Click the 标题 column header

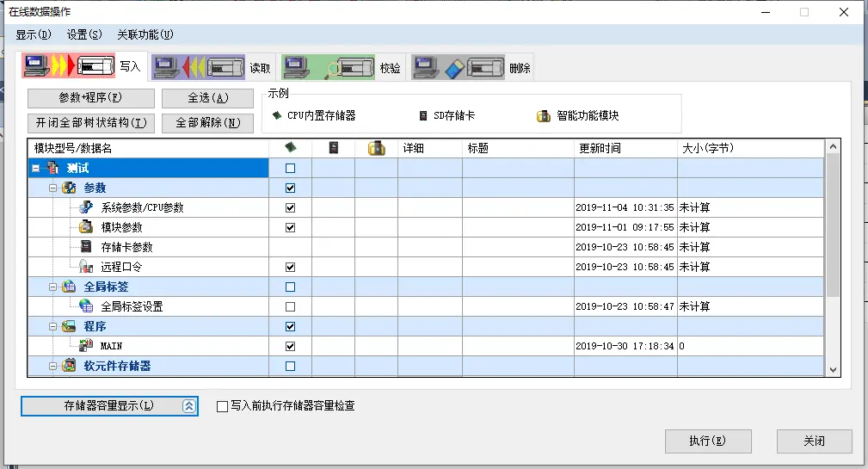(518, 148)
